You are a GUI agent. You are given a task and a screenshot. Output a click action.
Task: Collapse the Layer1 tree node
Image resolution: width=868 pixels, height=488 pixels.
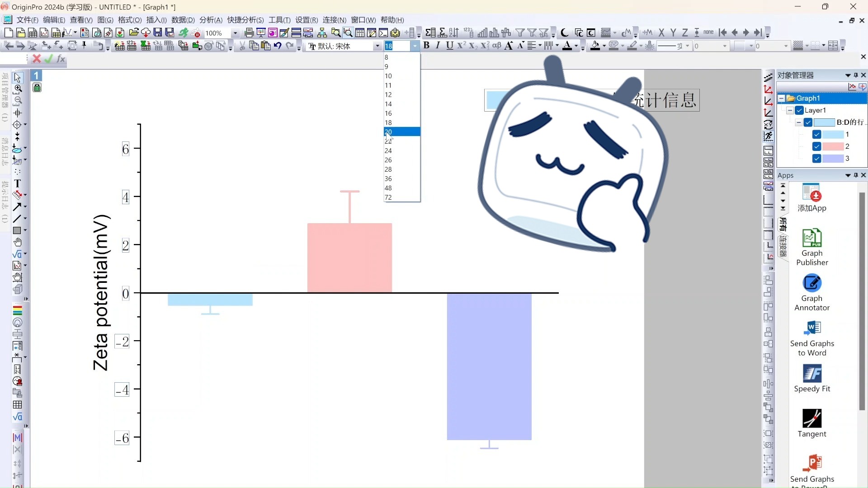point(790,110)
